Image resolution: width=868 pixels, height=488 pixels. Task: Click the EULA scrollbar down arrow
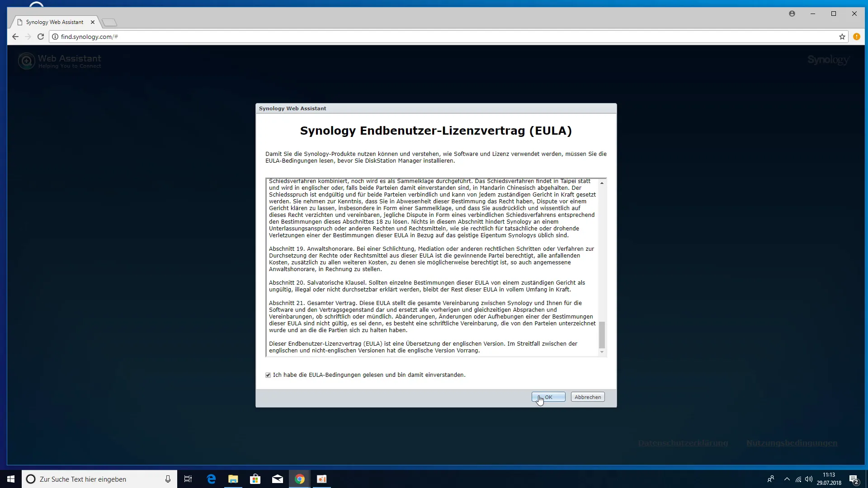tap(602, 352)
